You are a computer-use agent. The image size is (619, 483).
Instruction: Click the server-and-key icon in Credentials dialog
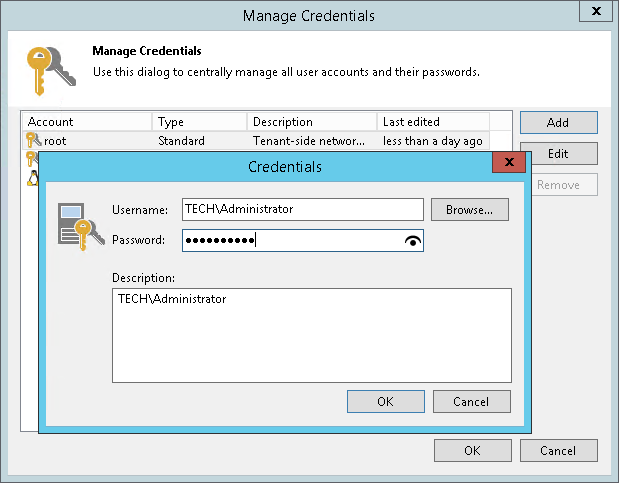(77, 224)
